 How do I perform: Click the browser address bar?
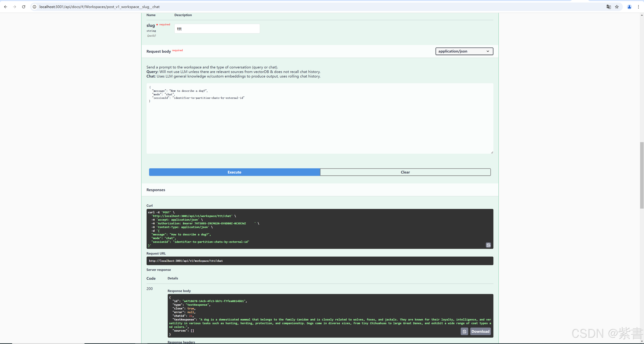click(300, 7)
